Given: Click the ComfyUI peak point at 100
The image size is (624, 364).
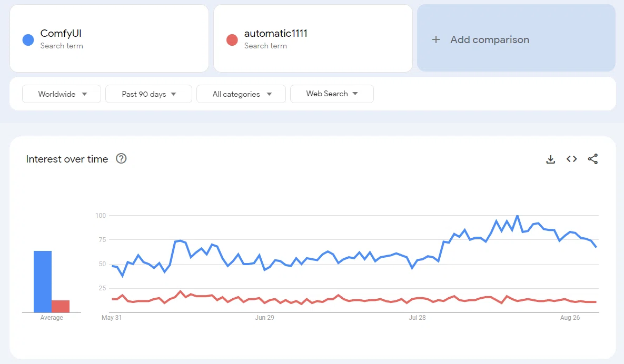Looking at the screenshot, I should (x=517, y=216).
